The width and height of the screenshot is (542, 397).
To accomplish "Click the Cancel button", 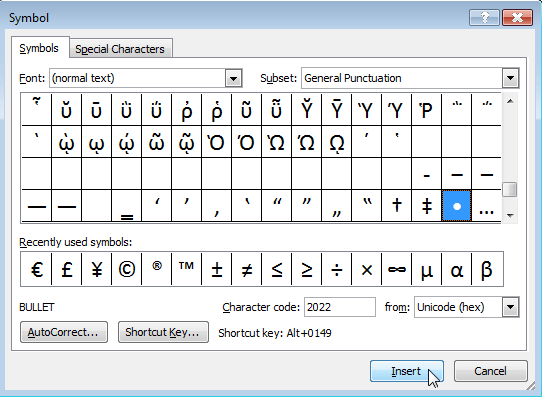I will click(490, 371).
